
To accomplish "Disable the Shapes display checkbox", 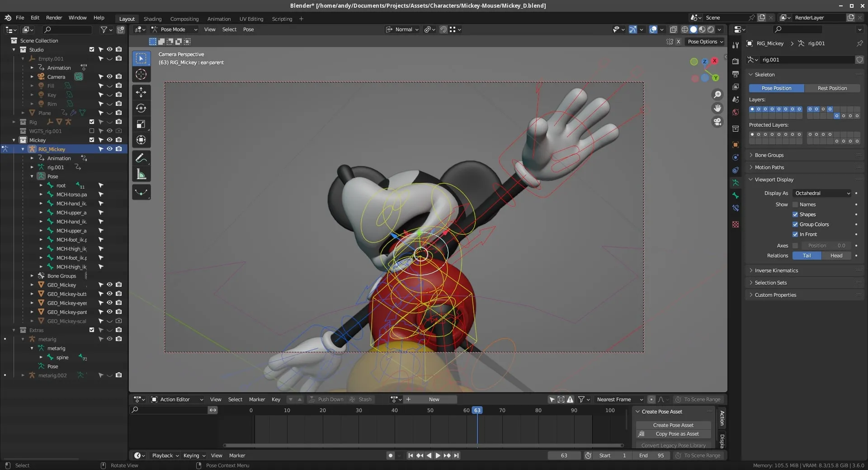I will pyautogui.click(x=795, y=214).
